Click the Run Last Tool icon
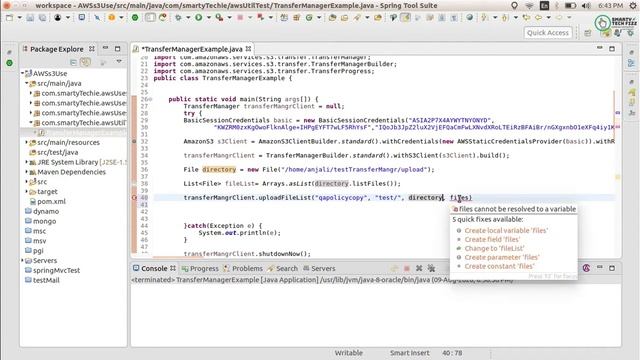640x360 pixels. 219,18
